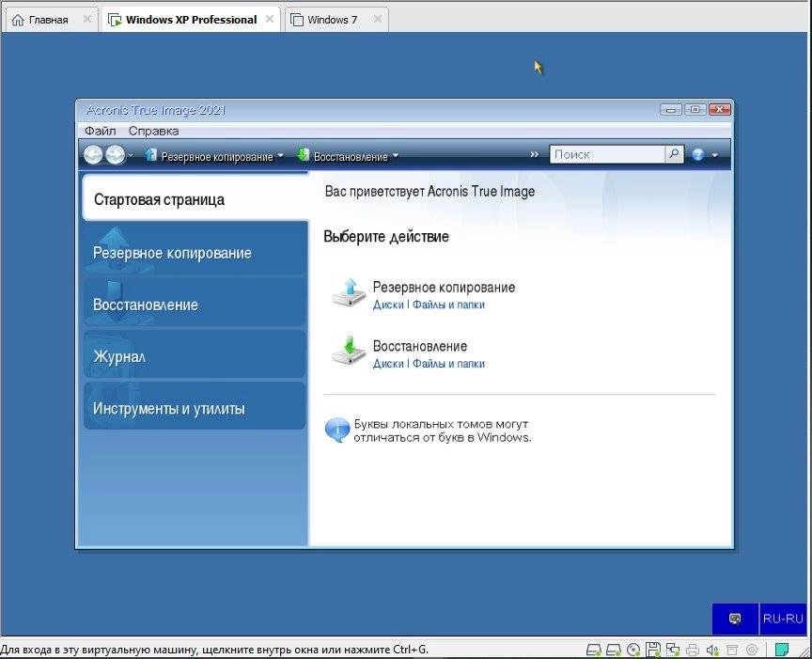
Task: Minimize the Acronis True Image window
Action: (x=671, y=110)
